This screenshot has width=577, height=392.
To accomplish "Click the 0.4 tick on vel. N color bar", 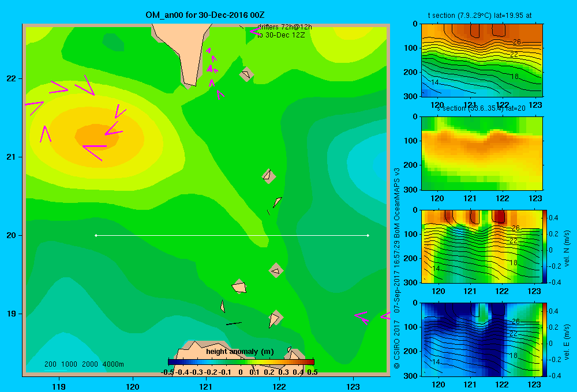I will [x=553, y=218].
